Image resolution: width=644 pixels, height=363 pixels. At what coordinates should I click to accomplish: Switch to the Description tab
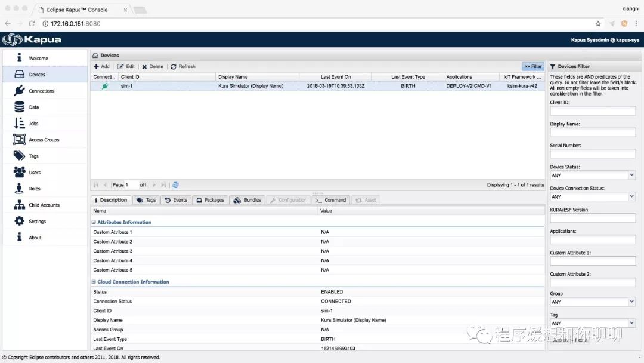(x=110, y=200)
